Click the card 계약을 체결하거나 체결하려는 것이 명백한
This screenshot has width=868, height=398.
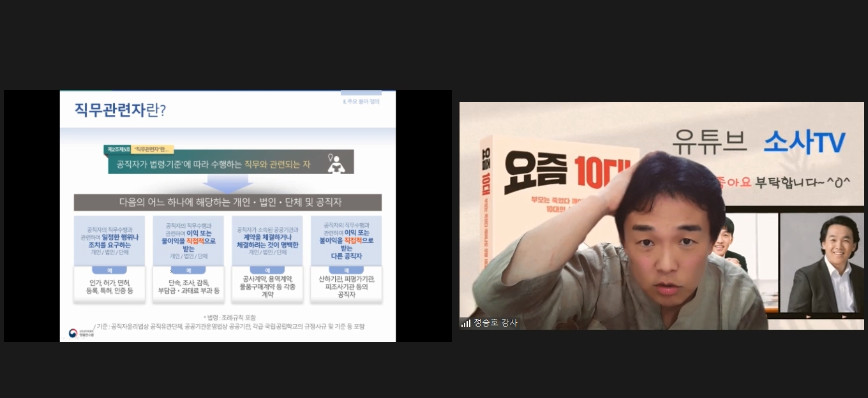pyautogui.click(x=267, y=240)
